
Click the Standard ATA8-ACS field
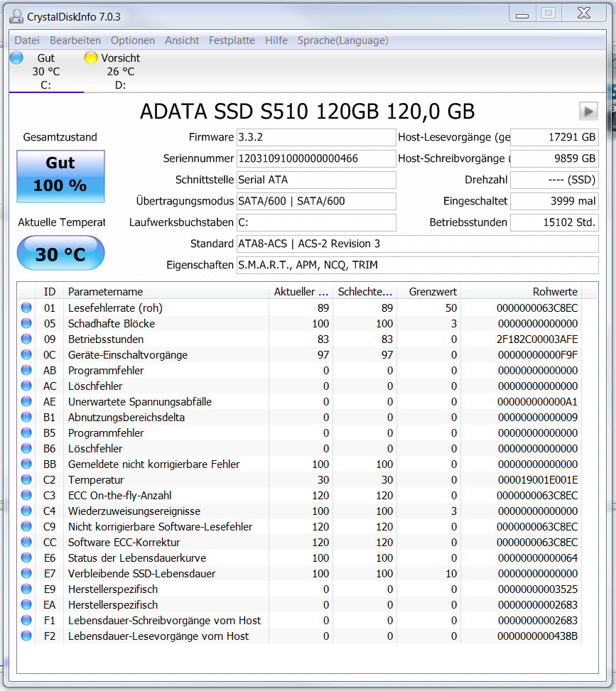pos(418,244)
